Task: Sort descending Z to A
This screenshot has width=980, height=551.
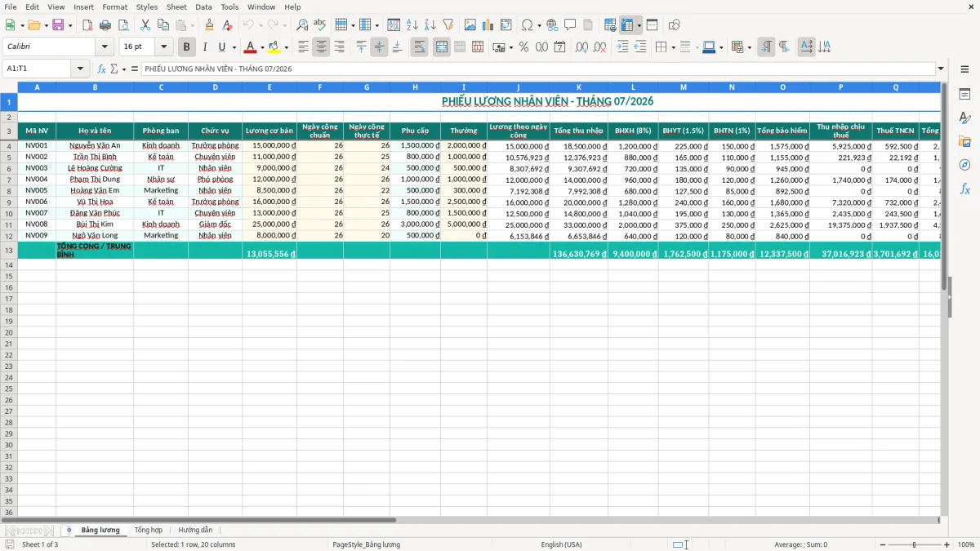Action: pos(430,25)
